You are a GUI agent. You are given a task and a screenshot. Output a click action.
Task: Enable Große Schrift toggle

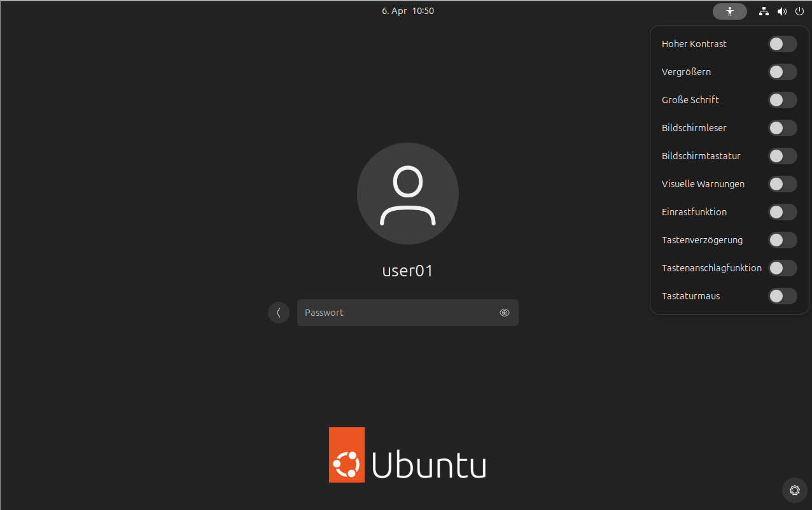pos(782,100)
